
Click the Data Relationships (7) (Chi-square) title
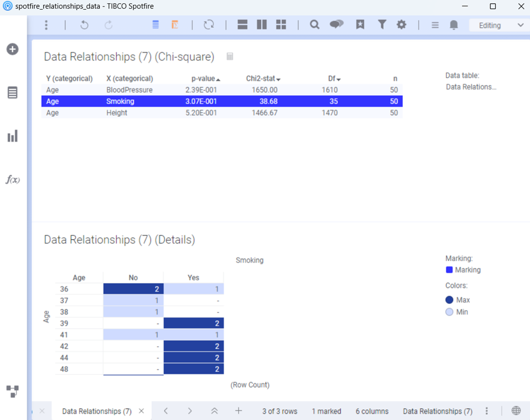click(129, 57)
